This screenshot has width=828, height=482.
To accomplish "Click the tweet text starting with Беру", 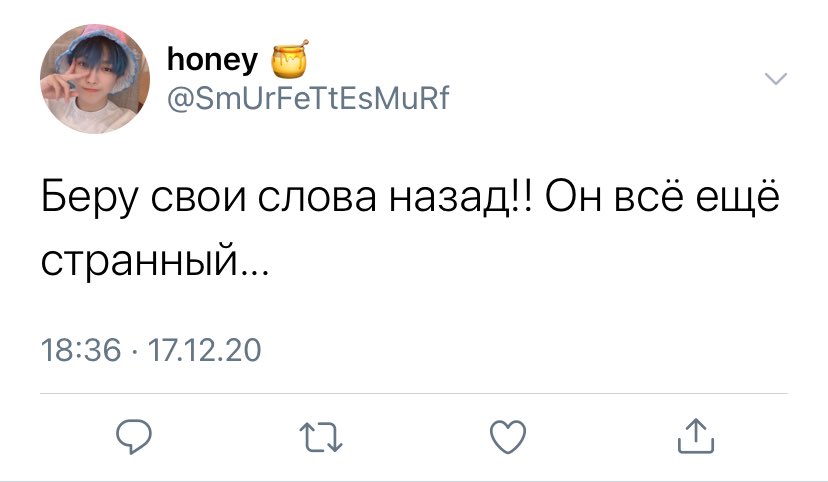I will 410,229.
